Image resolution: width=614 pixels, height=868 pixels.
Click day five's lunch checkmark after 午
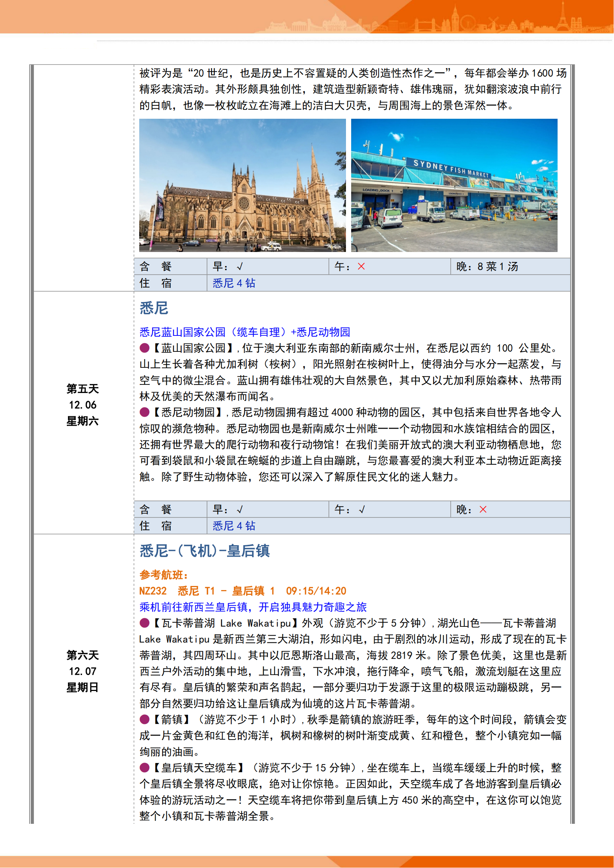coord(362,510)
